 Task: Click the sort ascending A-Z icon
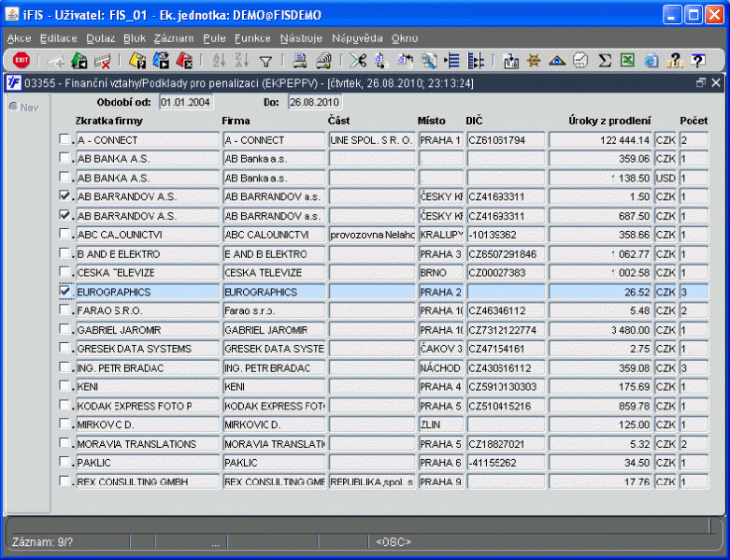[219, 61]
